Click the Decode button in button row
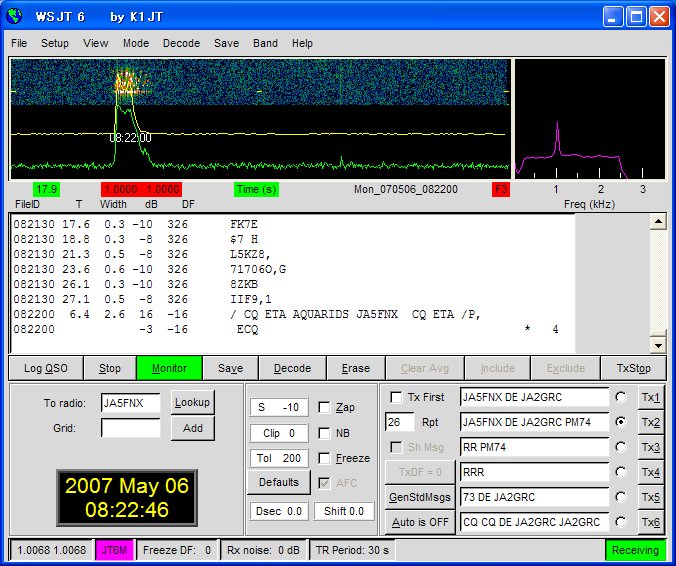Image resolution: width=676 pixels, height=566 pixels. point(292,368)
